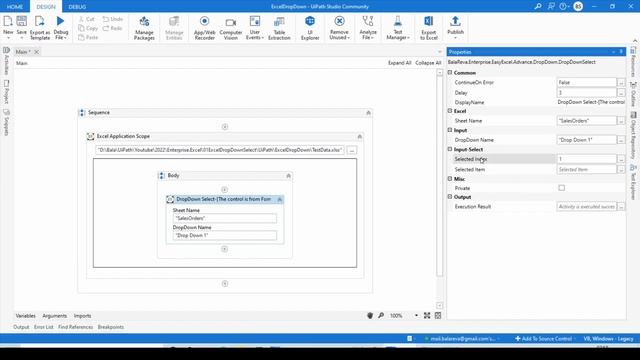Open the Variables panel tab
This screenshot has width=640, height=360.
(25, 316)
